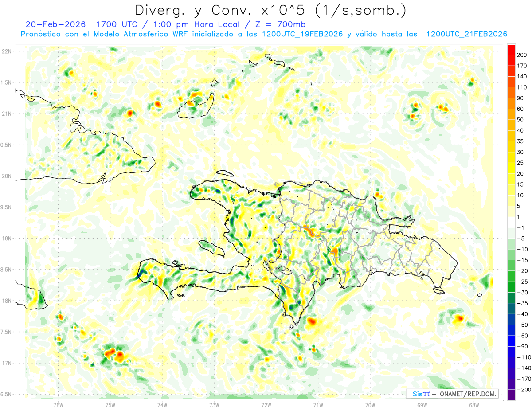This screenshot has width=532, height=411.
Task: Click the '17N' latitude label
Action: click(7, 363)
